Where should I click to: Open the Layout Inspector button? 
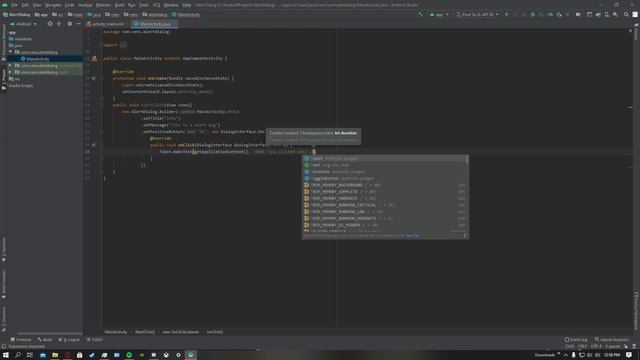[x=611, y=340]
